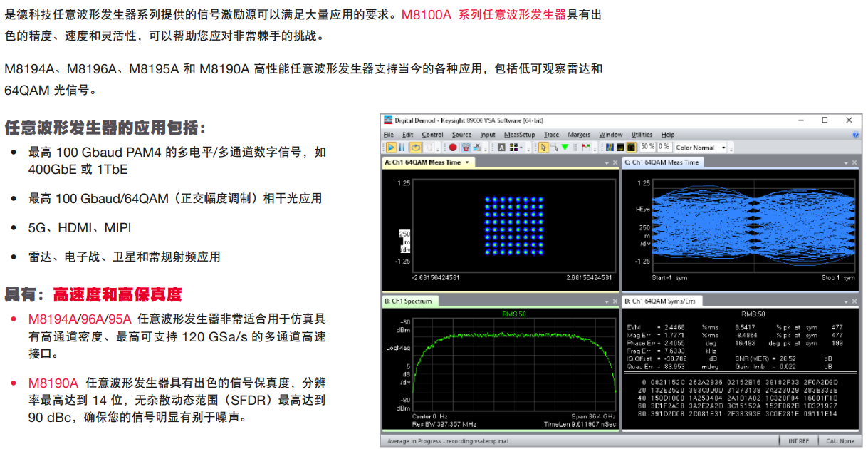Click the blue help icon at menu bar right
Screen dimensions: 868x454
point(855,135)
